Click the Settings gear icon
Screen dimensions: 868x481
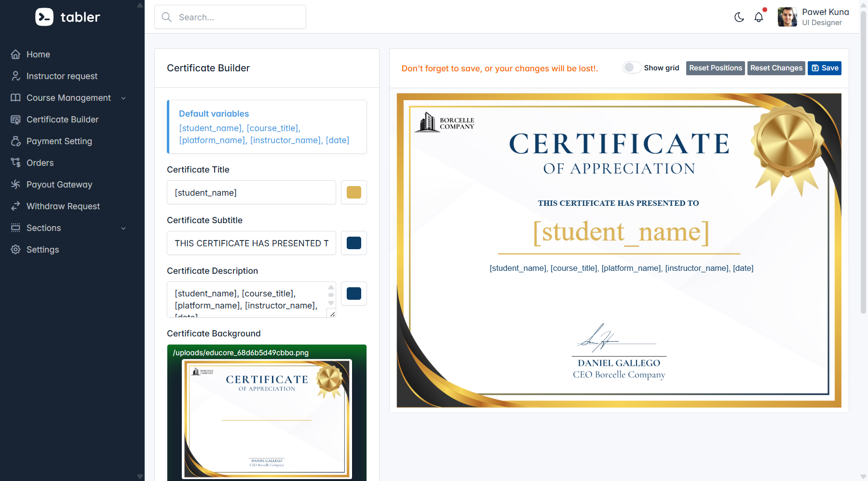(16, 250)
